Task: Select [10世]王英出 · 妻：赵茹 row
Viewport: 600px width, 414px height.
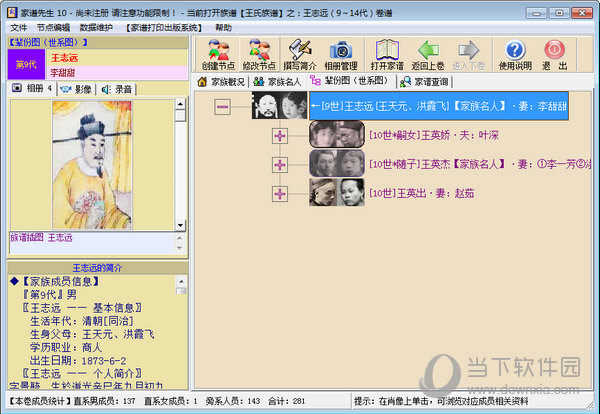Action: [x=421, y=193]
